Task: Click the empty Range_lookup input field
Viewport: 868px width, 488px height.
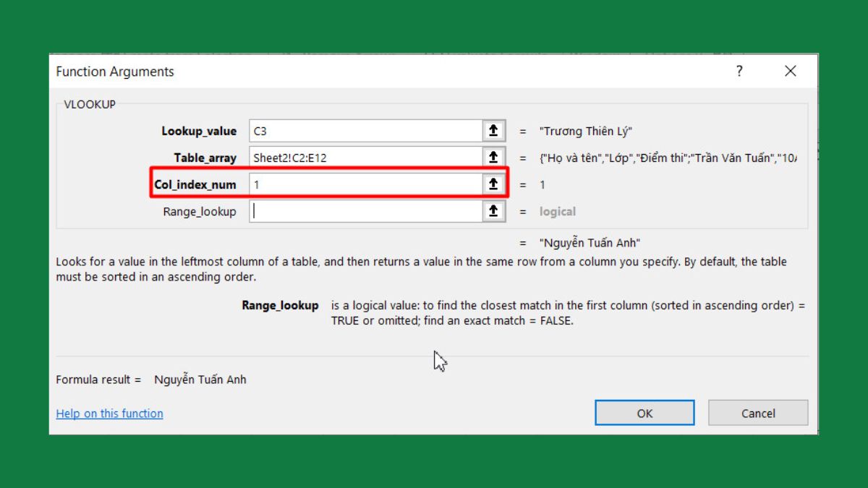Action: pyautogui.click(x=366, y=211)
